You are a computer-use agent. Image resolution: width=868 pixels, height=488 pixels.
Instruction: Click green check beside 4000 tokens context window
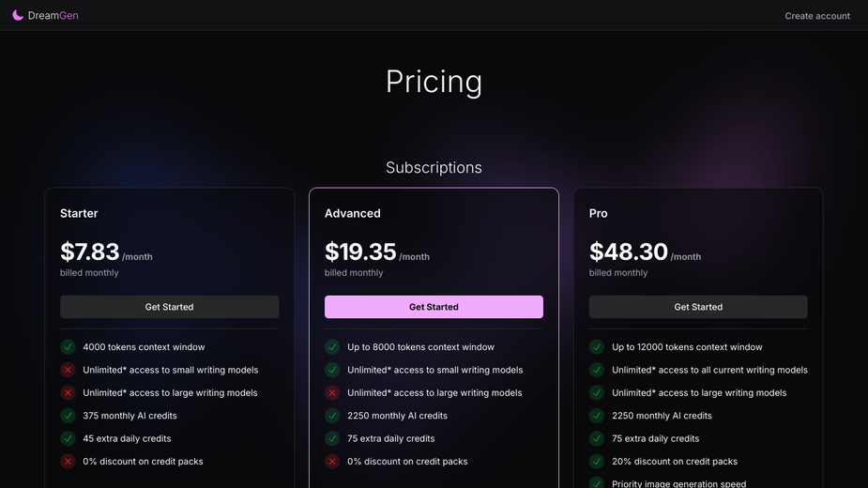tap(69, 346)
